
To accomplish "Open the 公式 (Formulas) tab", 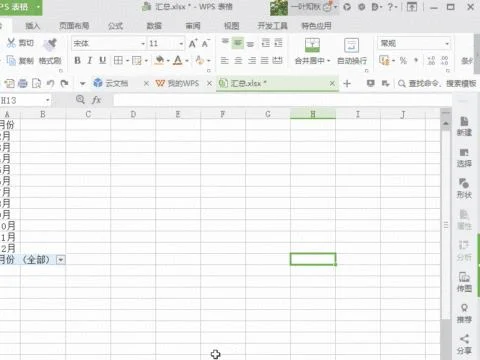I will [x=115, y=26].
